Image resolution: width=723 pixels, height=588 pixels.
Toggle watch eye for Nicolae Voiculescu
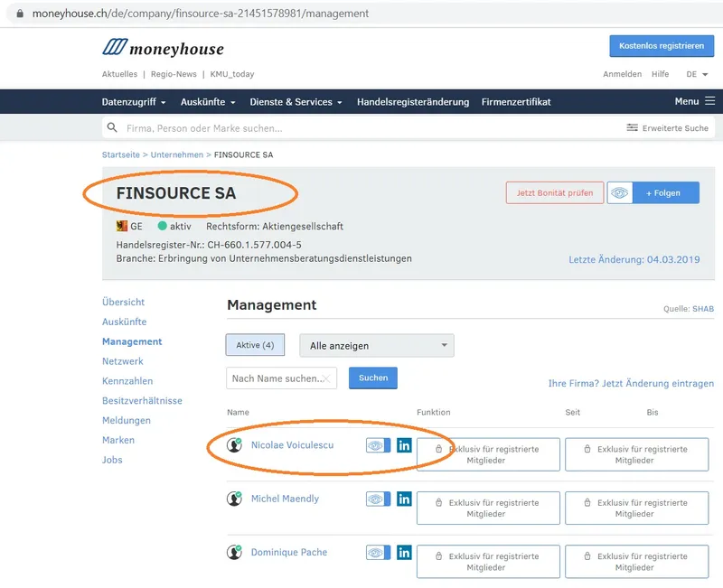(x=378, y=445)
